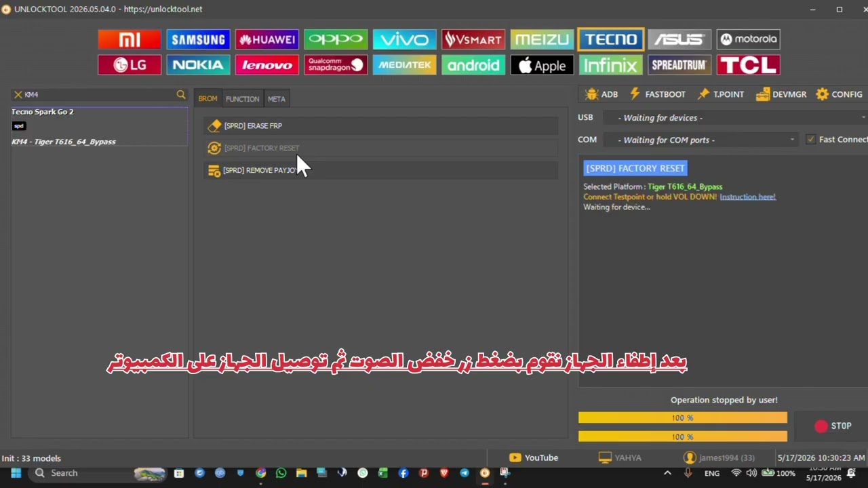868x488 pixels.
Task: Open the ADB tools
Action: pyautogui.click(x=601, y=94)
